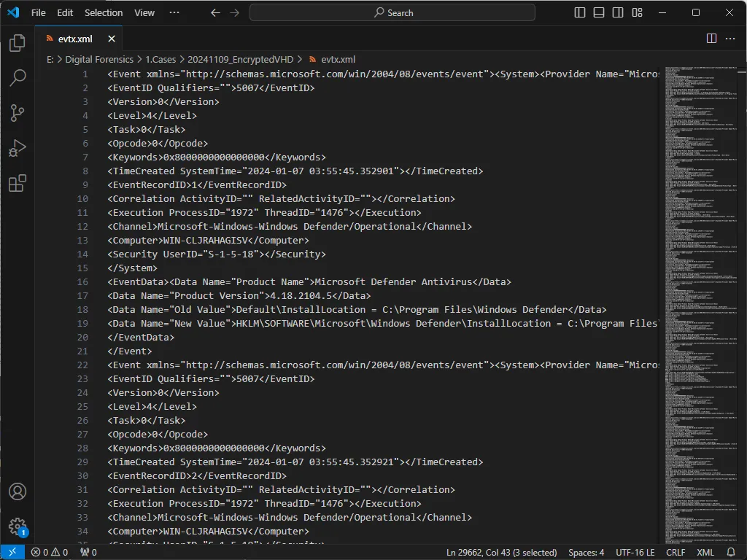The height and width of the screenshot is (560, 747).
Task: Click the UTF-16 LE encoding button
Action: click(633, 553)
